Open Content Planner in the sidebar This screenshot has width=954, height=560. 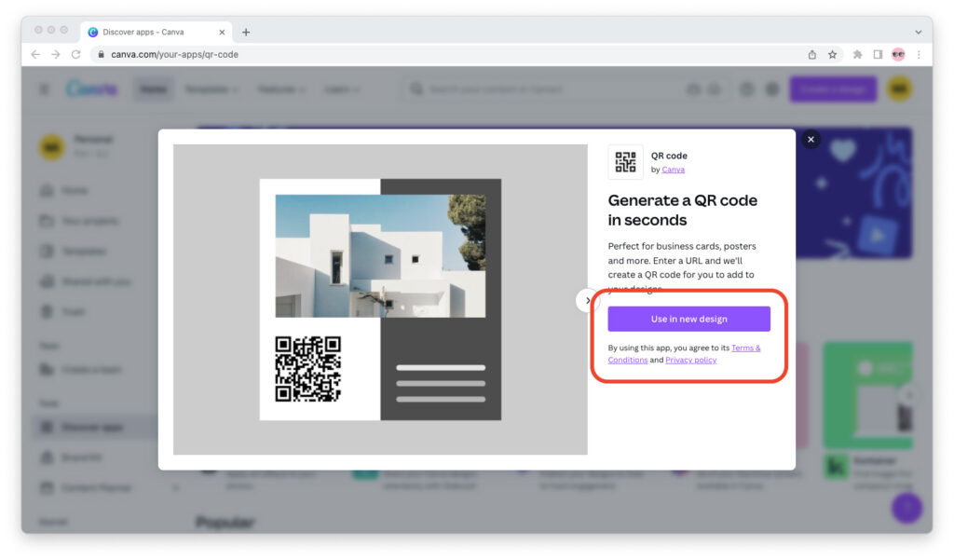[86, 487]
